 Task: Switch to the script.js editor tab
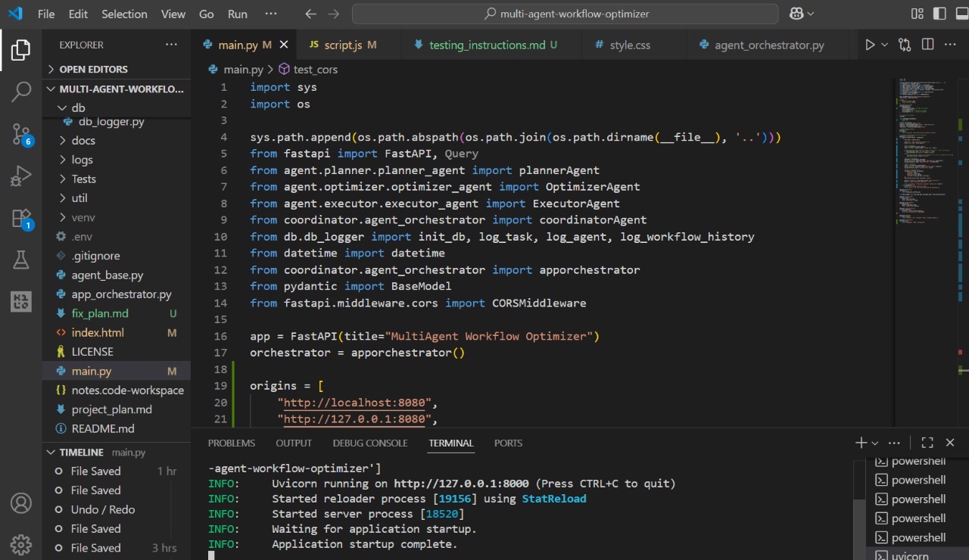tap(342, 45)
